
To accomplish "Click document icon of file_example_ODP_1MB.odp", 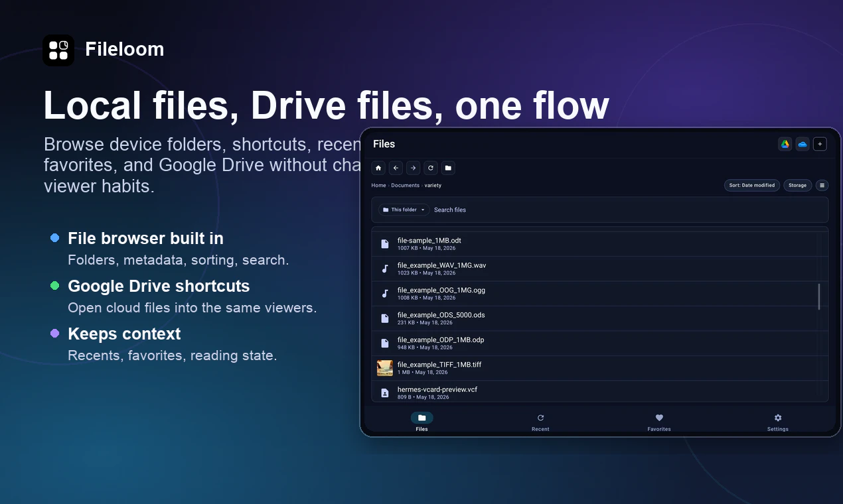I will tap(385, 343).
